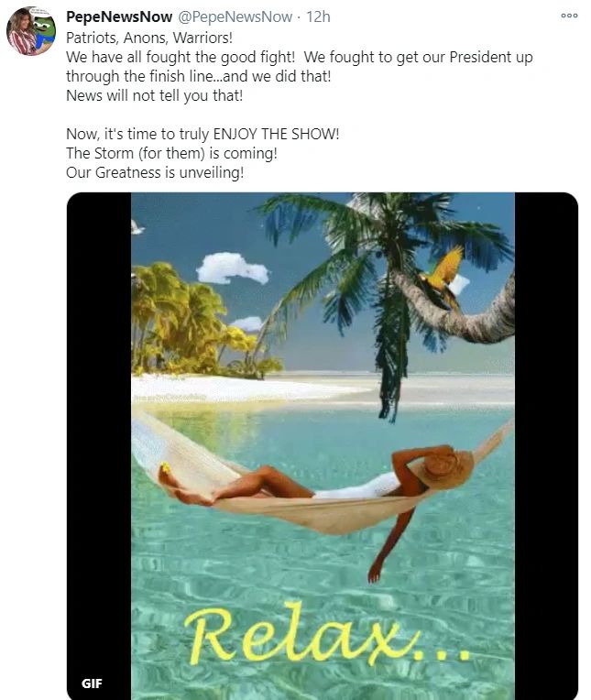Screen dimensions: 591x700
Task: Open the tweet via its 12h timestamp
Action: [x=318, y=17]
